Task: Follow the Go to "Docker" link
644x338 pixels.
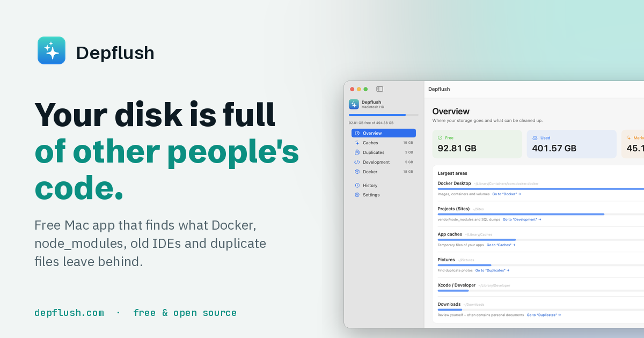Action: (x=507, y=194)
